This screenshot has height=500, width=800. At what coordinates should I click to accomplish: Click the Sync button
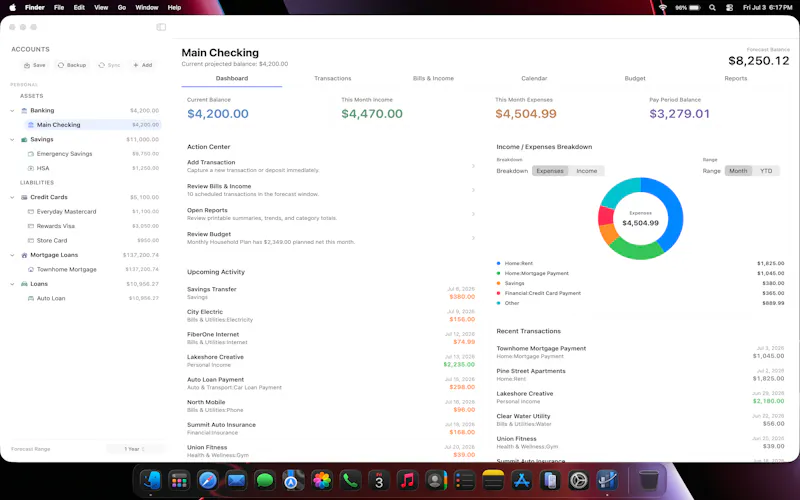pyautogui.click(x=110, y=65)
